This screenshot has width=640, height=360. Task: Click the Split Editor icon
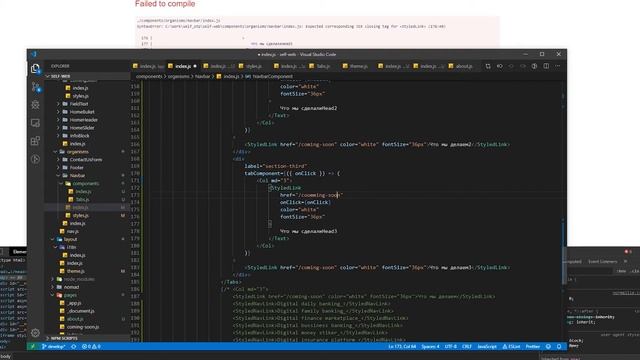tap(546, 66)
